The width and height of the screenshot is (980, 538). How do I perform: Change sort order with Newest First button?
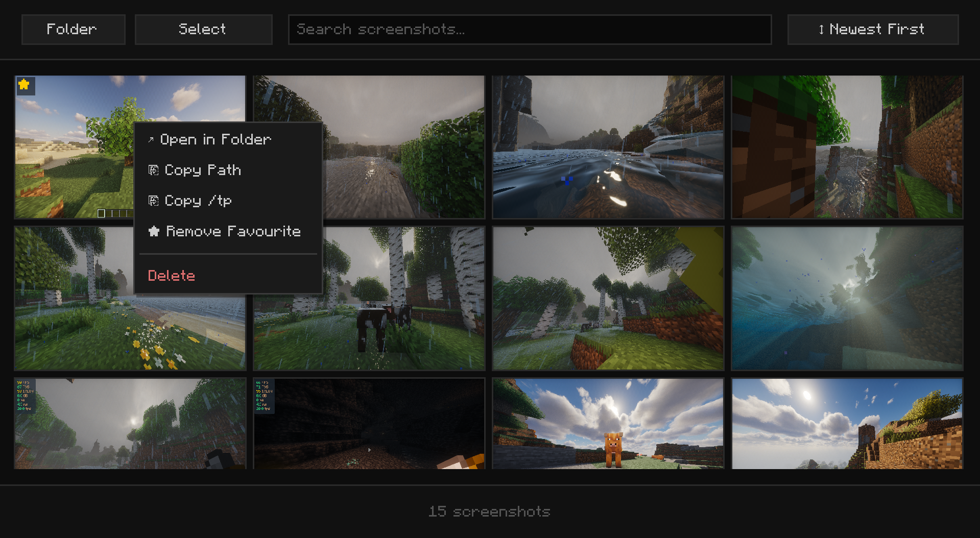click(x=873, y=30)
